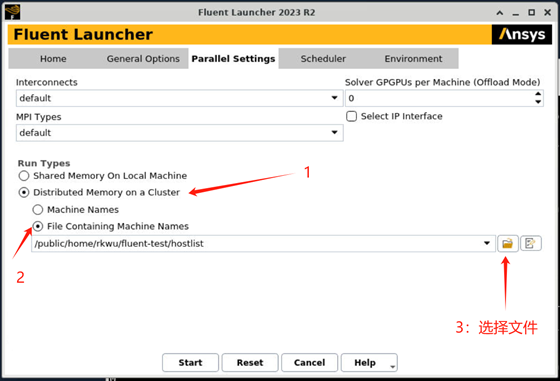Close the Fluent Launcher window
This screenshot has height=381, width=560.
(548, 12)
